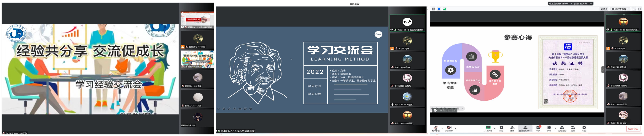
Task: Turn on camera with 开启视频
Action: [449, 129]
